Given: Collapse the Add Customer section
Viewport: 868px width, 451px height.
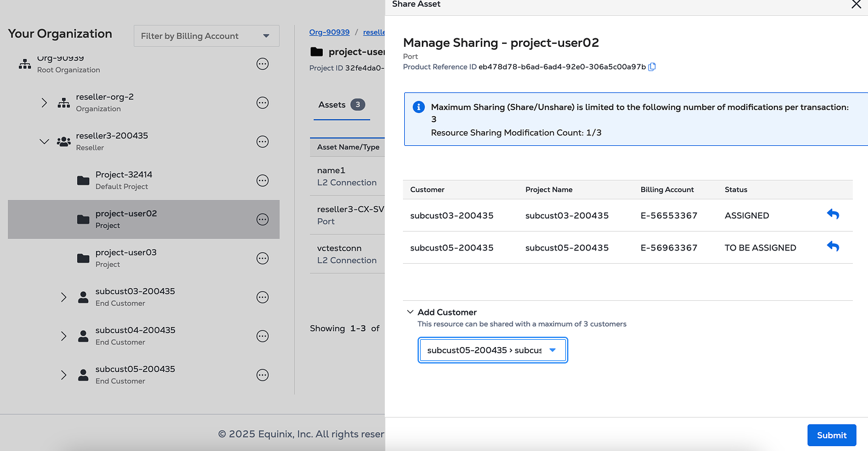Looking at the screenshot, I should tap(410, 312).
